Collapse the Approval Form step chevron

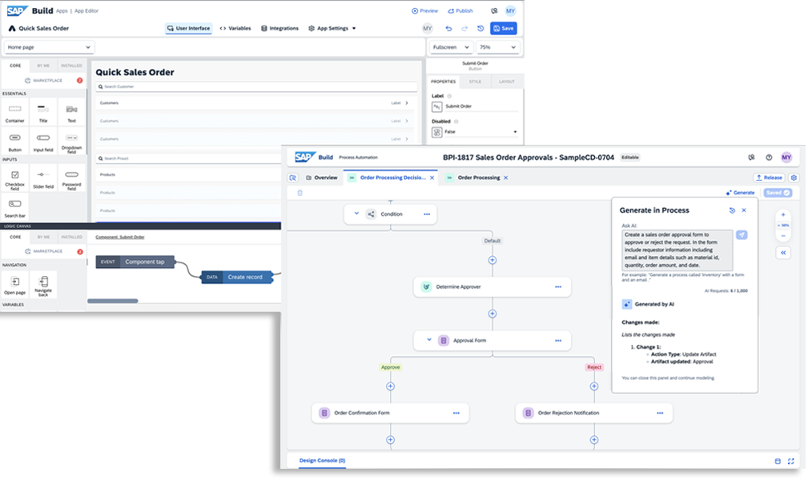pyautogui.click(x=428, y=340)
